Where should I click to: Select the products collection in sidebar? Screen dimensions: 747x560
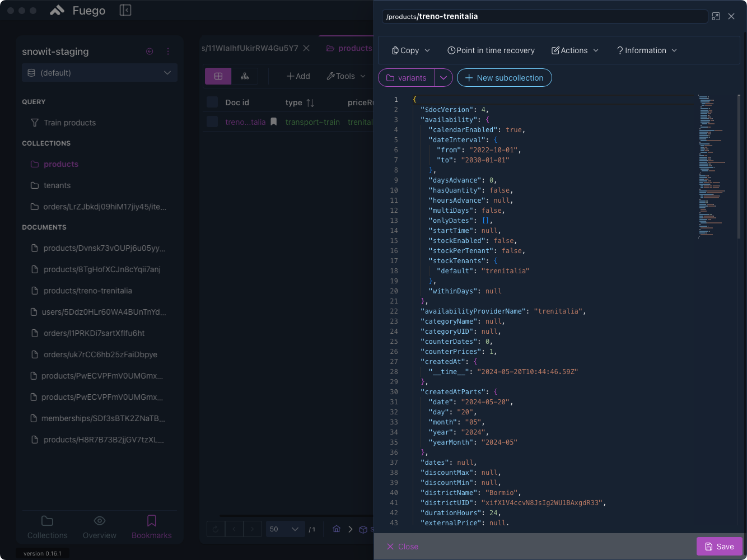60,164
